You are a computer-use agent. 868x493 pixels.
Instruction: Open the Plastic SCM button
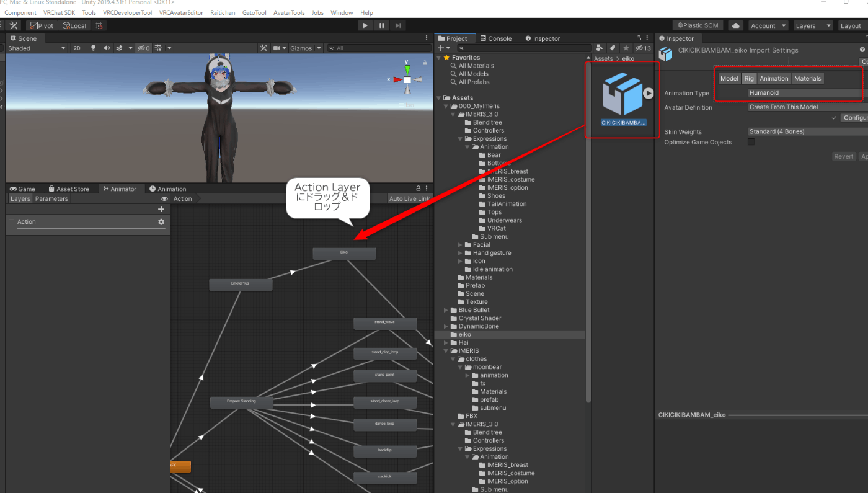pyautogui.click(x=698, y=25)
